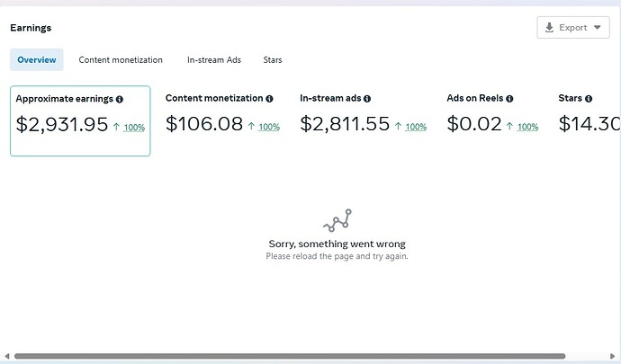The image size is (621, 364).
Task: Click the download icon in Export button
Action: [x=549, y=27]
